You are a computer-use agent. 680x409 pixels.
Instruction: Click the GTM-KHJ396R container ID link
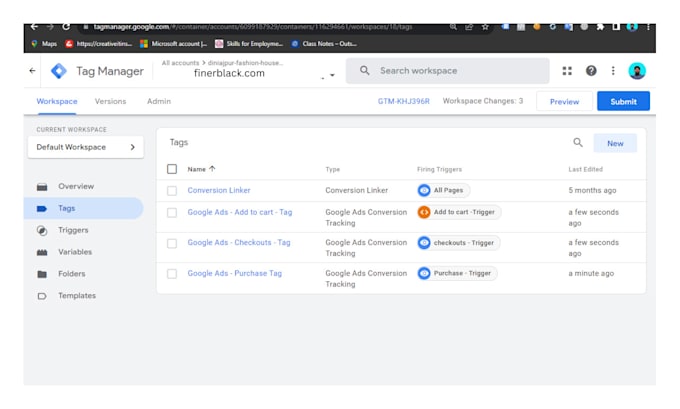click(x=403, y=101)
